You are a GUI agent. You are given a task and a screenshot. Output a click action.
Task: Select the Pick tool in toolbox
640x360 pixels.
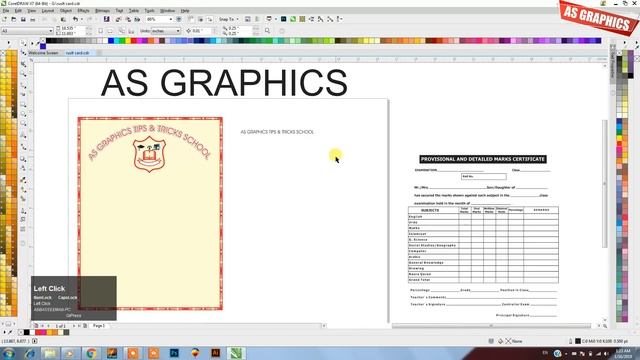(x=23, y=43)
